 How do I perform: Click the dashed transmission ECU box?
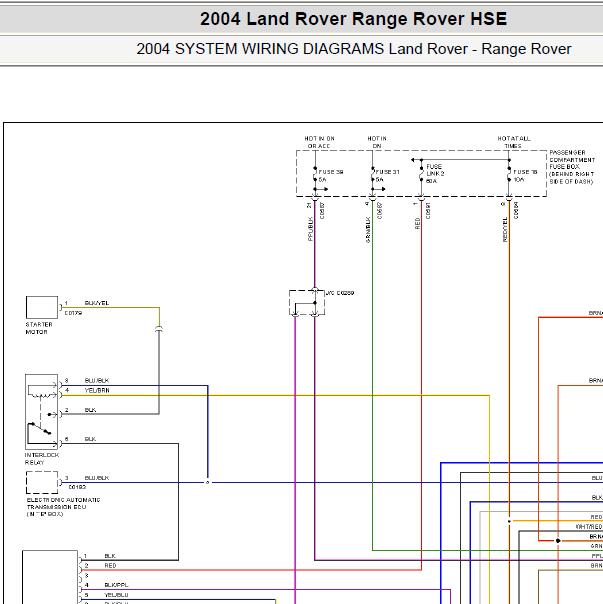(42, 482)
